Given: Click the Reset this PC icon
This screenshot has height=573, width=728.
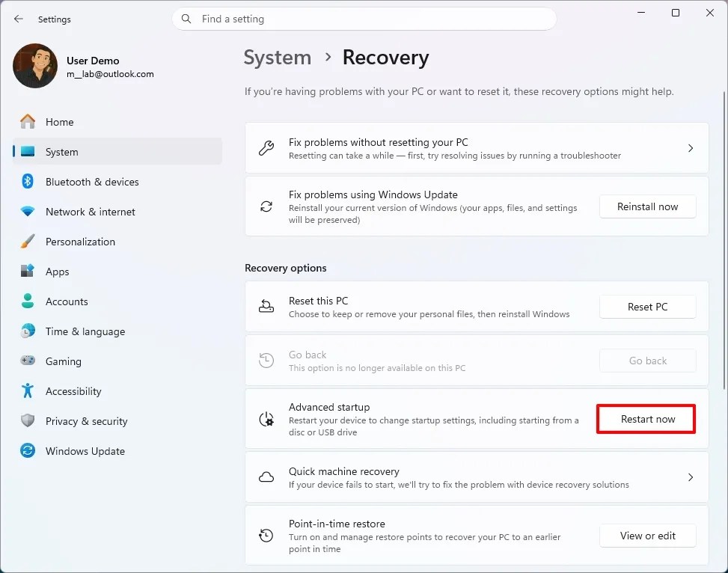Looking at the screenshot, I should (266, 307).
